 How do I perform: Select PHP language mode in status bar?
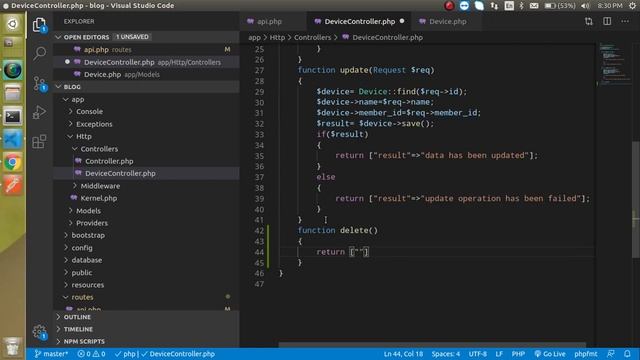point(518,354)
